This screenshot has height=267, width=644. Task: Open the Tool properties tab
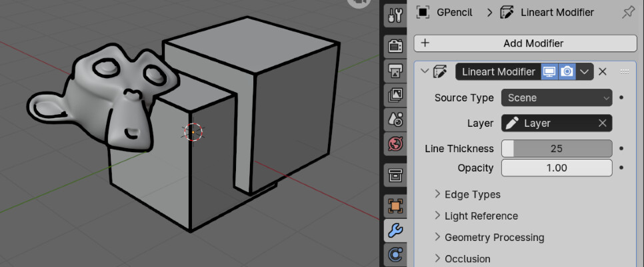point(395,15)
